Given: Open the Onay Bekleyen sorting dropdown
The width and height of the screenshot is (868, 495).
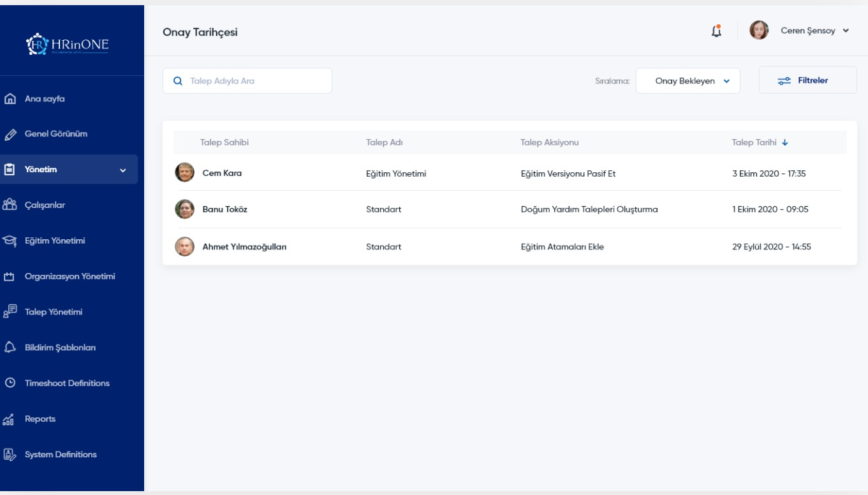Looking at the screenshot, I should click(x=688, y=81).
